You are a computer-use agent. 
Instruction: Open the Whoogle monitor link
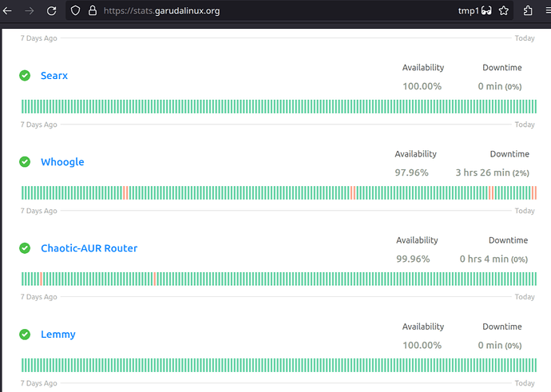[62, 162]
